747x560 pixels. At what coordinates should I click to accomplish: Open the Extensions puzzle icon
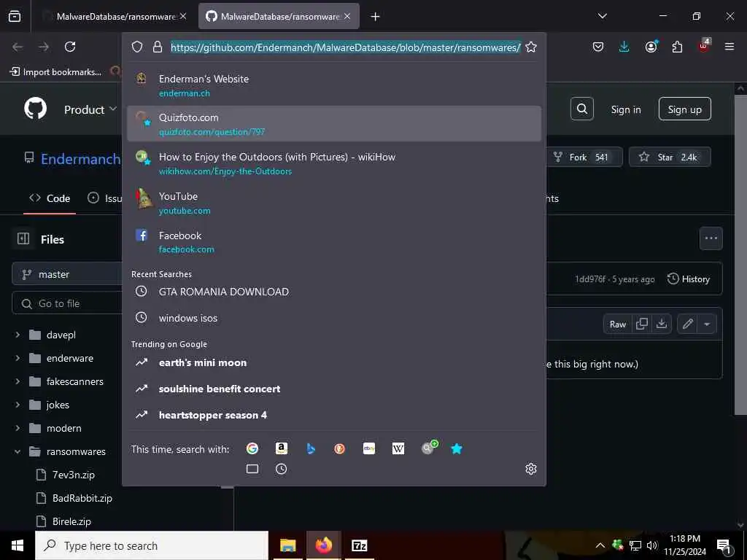[x=677, y=47]
